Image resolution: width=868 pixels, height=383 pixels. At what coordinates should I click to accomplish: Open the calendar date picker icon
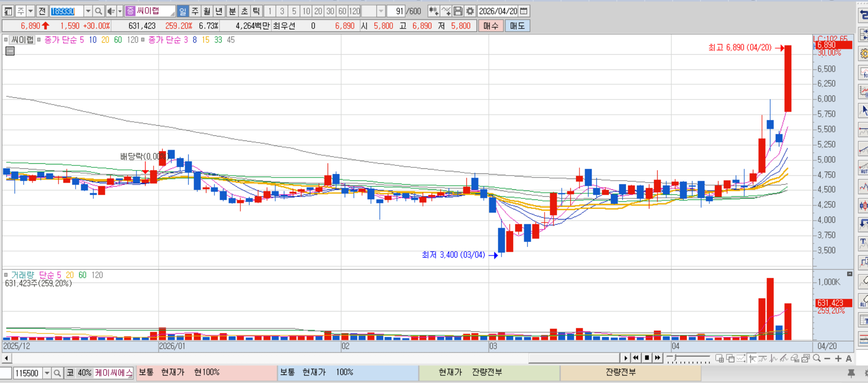coord(524,11)
